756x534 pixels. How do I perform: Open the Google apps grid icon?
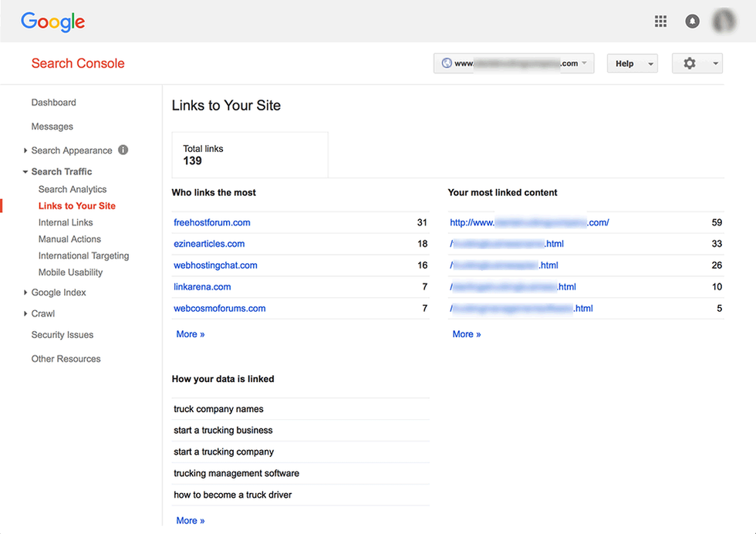(x=660, y=22)
